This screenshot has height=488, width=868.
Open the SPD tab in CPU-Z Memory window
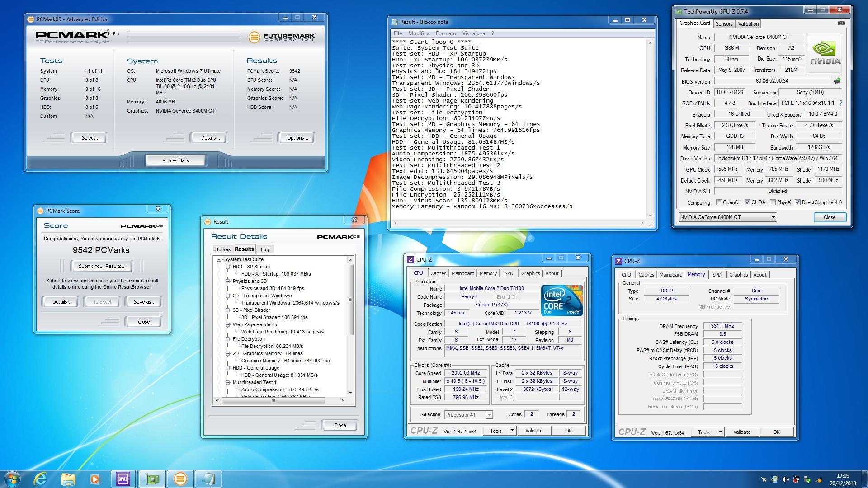tap(717, 275)
